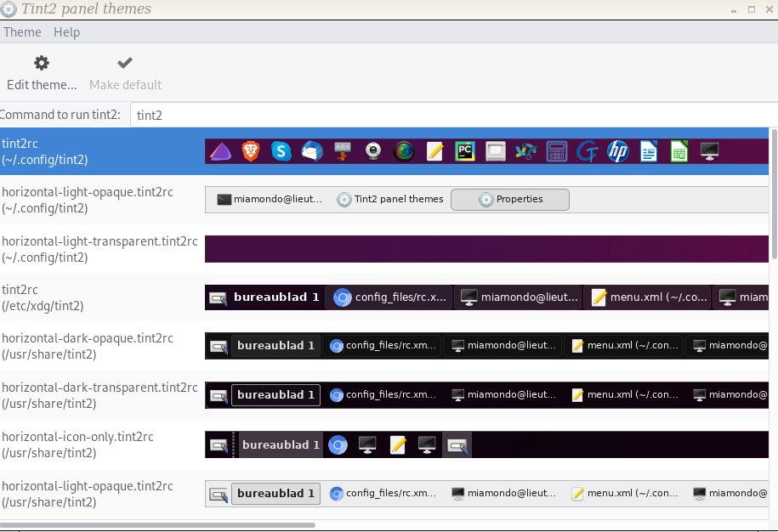Click the Thunderbird mail icon in panel preview
This screenshot has height=532, width=778.
click(312, 151)
